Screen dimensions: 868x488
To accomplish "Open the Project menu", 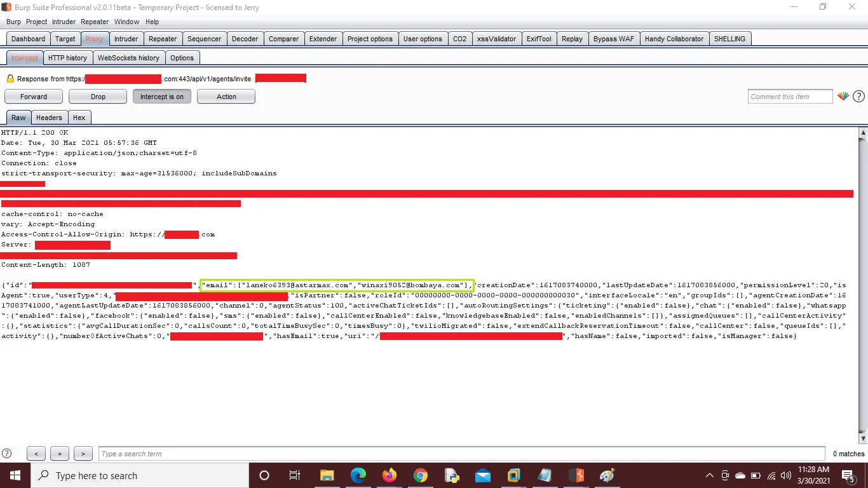I will [x=37, y=22].
